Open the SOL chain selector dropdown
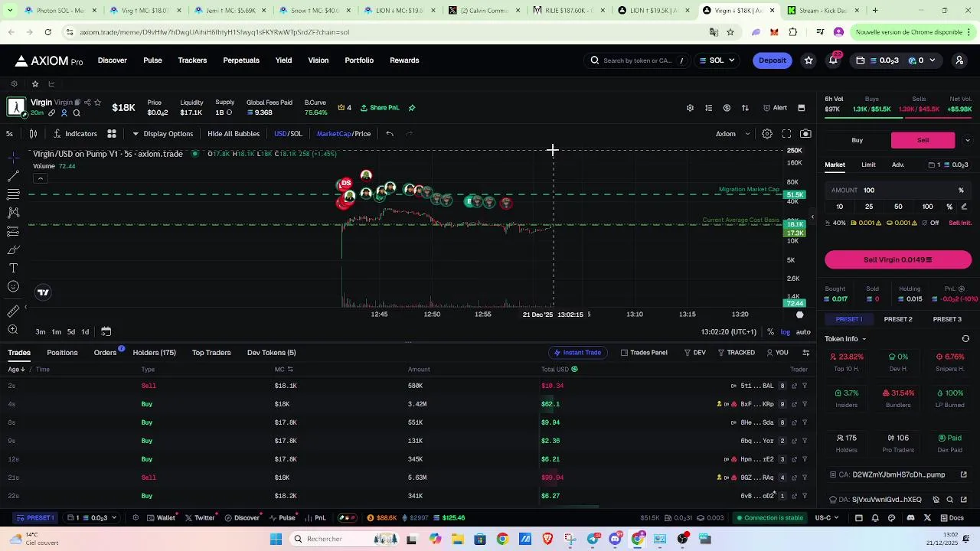 pos(717,60)
